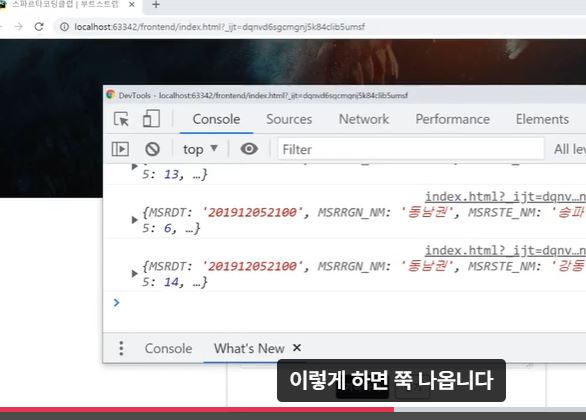Open index.html source link above 5: 6 entry
Image resolution: width=586 pixels, height=420 pixels.
505,197
